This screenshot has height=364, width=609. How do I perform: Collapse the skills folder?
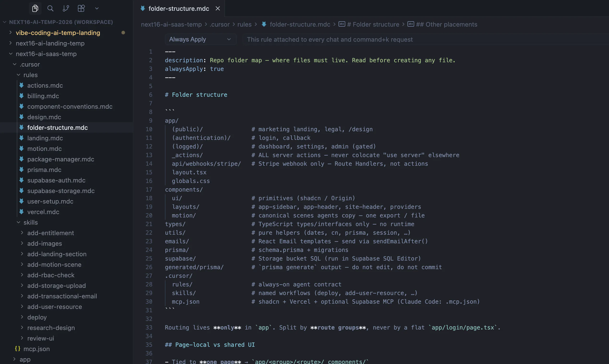tap(30, 222)
